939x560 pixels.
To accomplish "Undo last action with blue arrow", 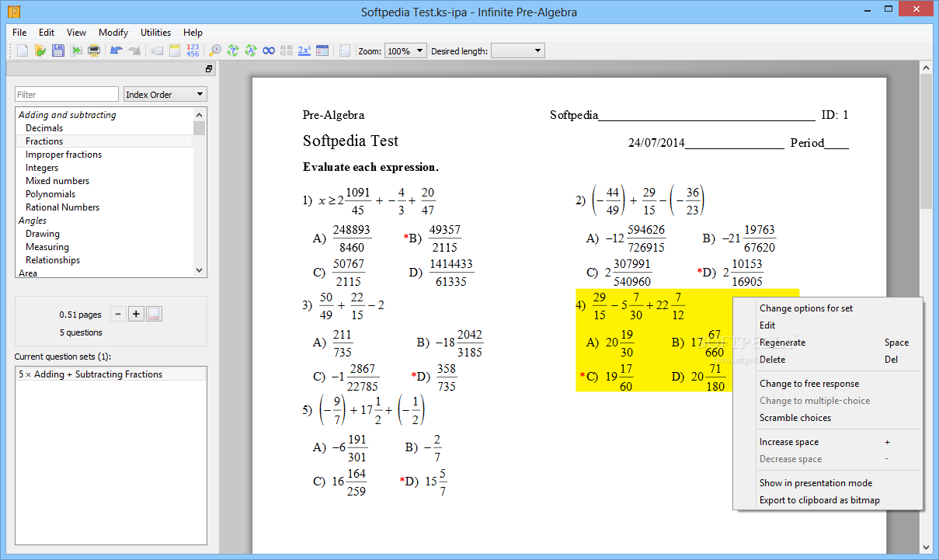I will (x=117, y=50).
